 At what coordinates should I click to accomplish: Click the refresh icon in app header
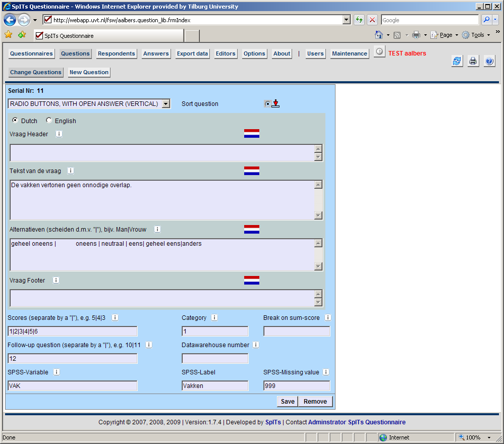click(457, 61)
